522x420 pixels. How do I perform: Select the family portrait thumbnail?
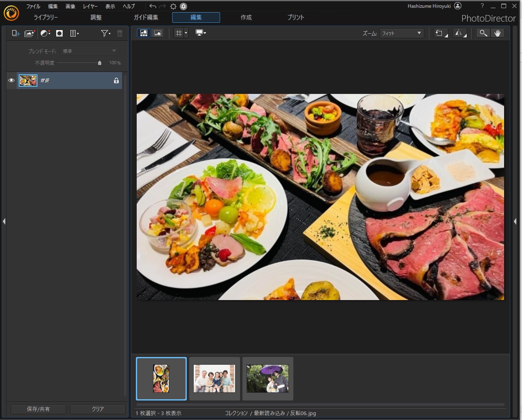(214, 379)
